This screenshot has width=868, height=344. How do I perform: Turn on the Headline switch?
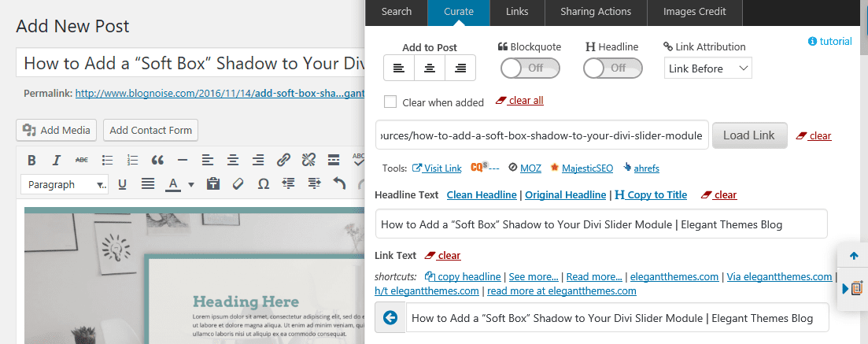click(613, 68)
